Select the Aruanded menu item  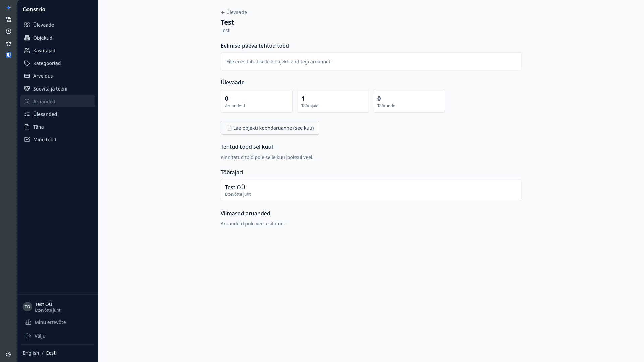[x=58, y=102]
